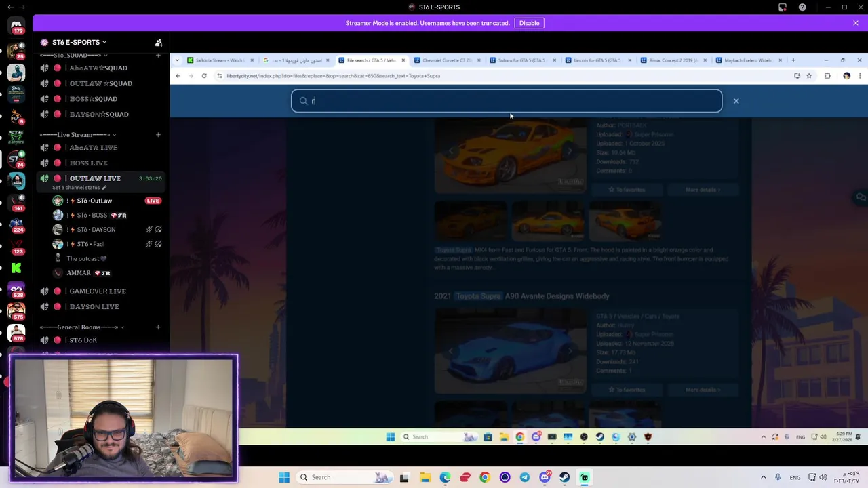Click Set a channel status text
Screen dimensions: 868x488
(x=76, y=188)
